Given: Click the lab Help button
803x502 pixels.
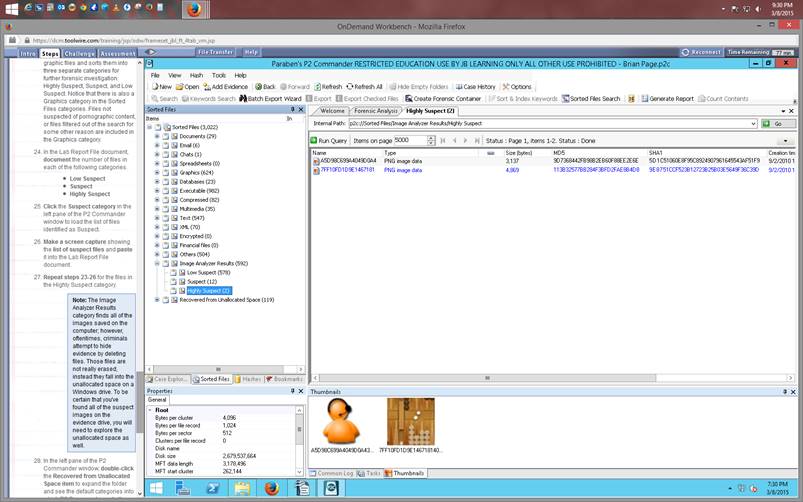Looking at the screenshot, I should pos(251,52).
